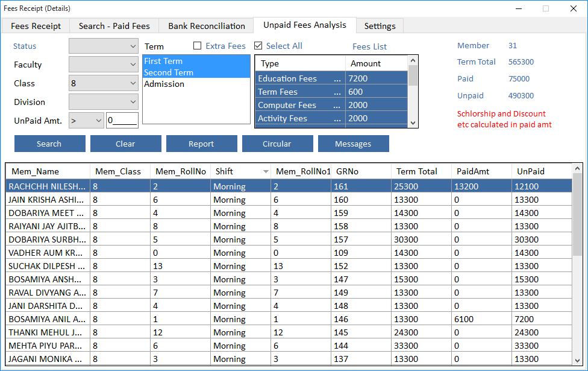
Task: Select the Unpaid Fees Analysis tab
Action: (304, 25)
